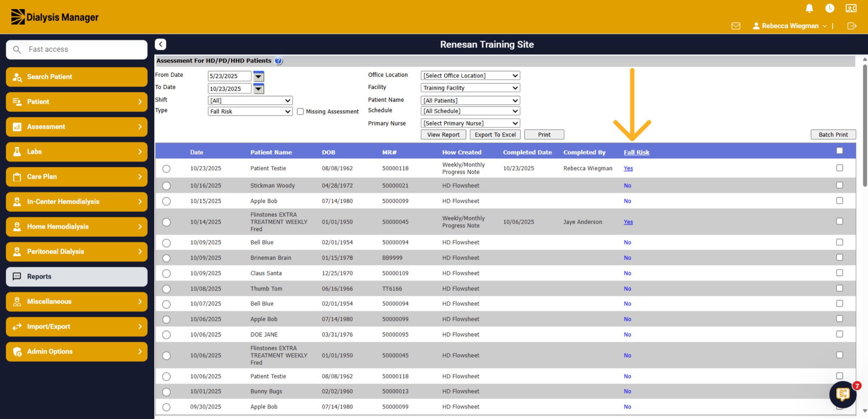This screenshot has height=419, width=868.
Task: Open the Shift dropdown
Action: tap(250, 101)
